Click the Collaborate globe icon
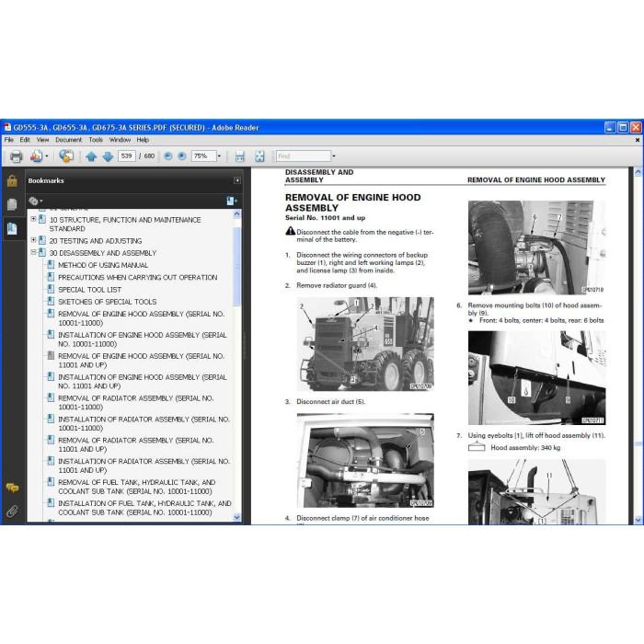The height and width of the screenshot is (644, 644). [65, 156]
